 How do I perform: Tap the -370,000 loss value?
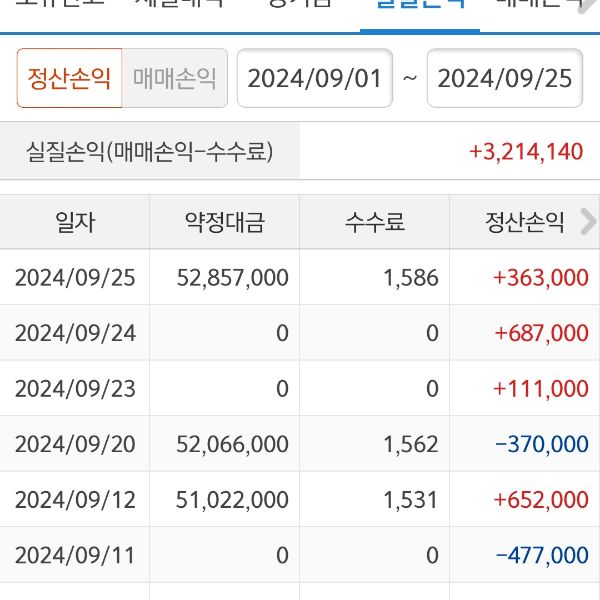pyautogui.click(x=541, y=444)
